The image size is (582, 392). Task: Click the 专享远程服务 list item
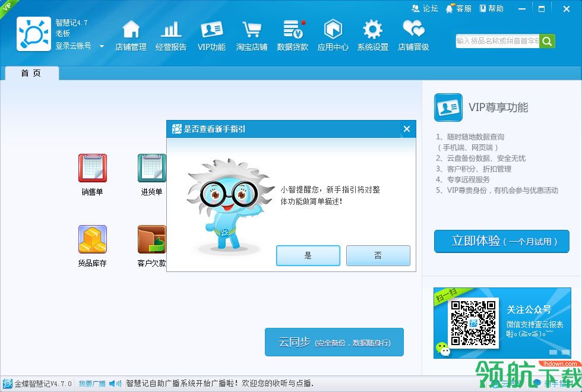[463, 179]
